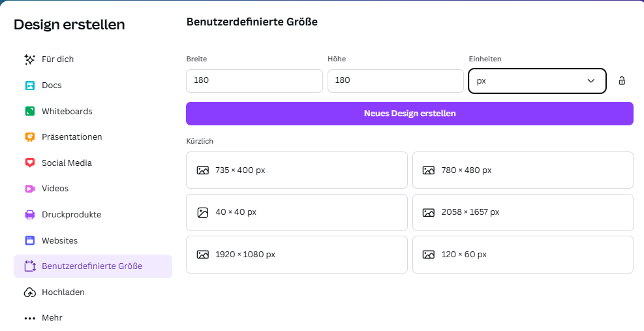Image resolution: width=644 pixels, height=331 pixels.
Task: Click the Breite input field
Action: point(254,81)
